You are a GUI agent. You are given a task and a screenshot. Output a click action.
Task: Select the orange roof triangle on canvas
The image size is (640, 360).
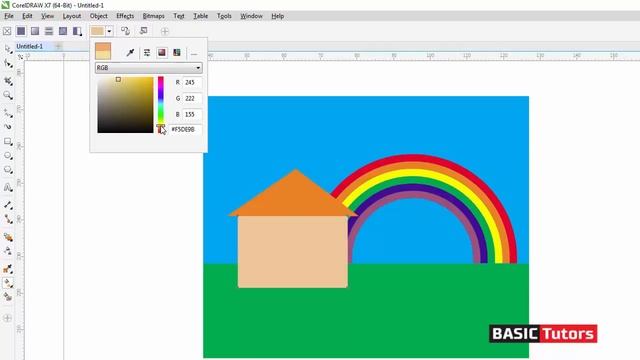point(295,198)
